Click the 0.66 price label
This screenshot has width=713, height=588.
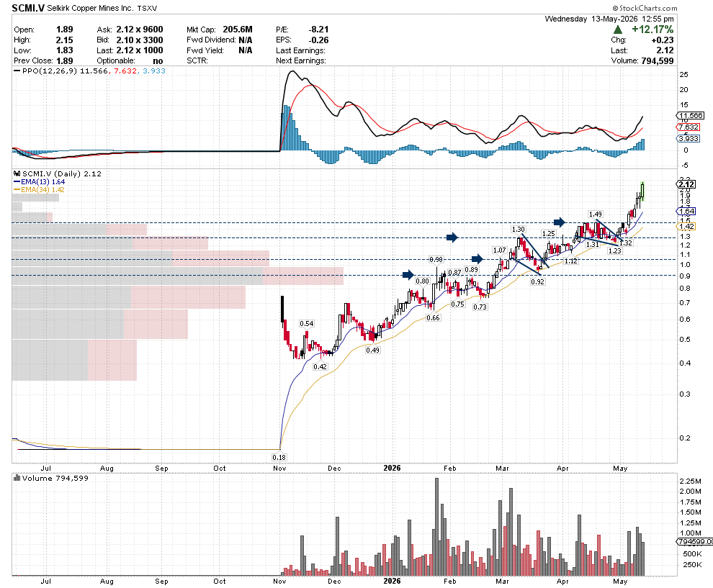click(x=433, y=317)
